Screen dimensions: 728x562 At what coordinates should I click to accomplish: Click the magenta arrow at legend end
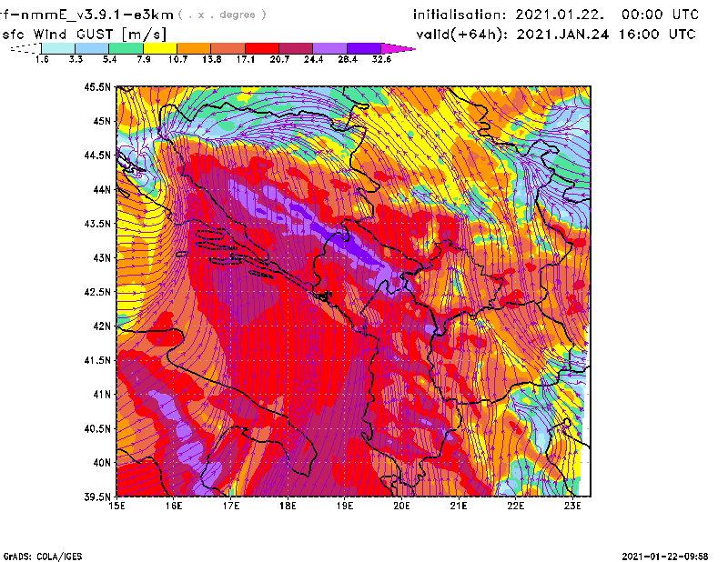tap(399, 48)
